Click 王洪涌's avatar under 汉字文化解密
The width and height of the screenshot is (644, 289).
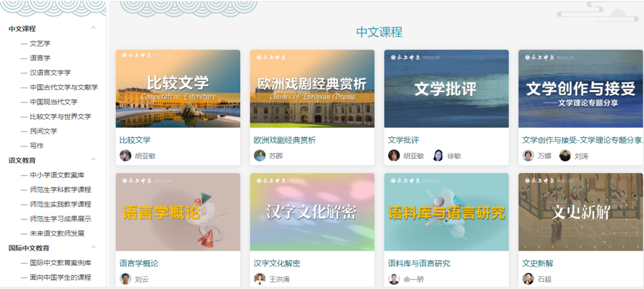pyautogui.click(x=259, y=279)
